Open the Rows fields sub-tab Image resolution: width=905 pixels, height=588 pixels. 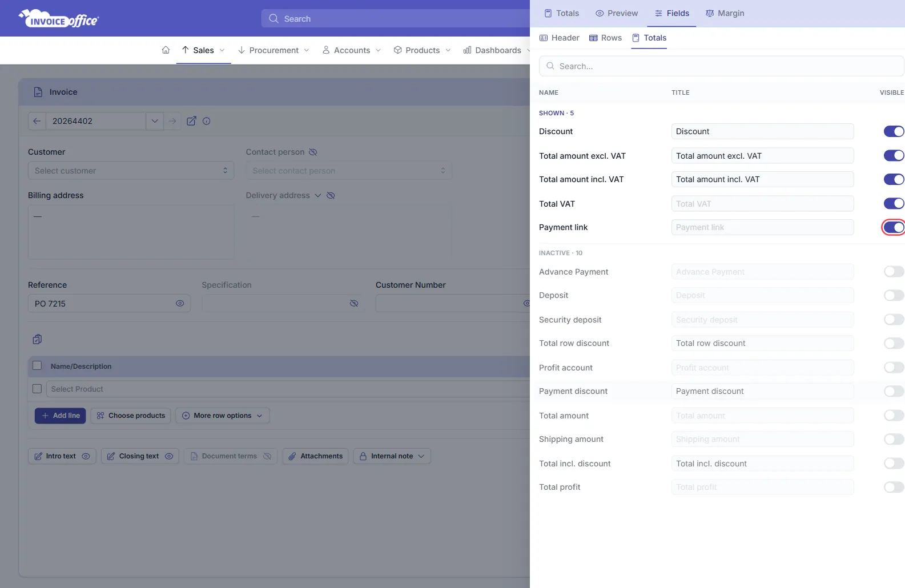click(605, 38)
